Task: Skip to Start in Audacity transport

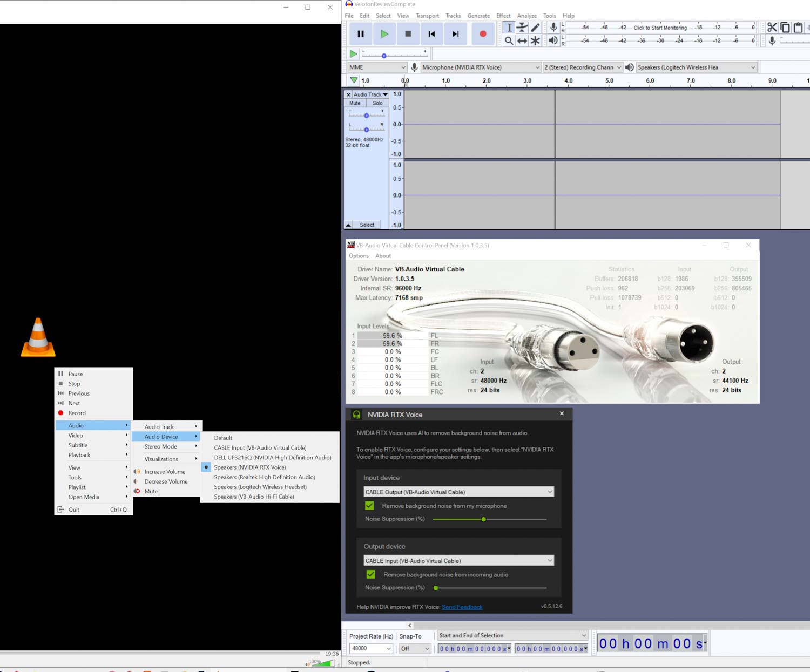Action: tap(432, 34)
